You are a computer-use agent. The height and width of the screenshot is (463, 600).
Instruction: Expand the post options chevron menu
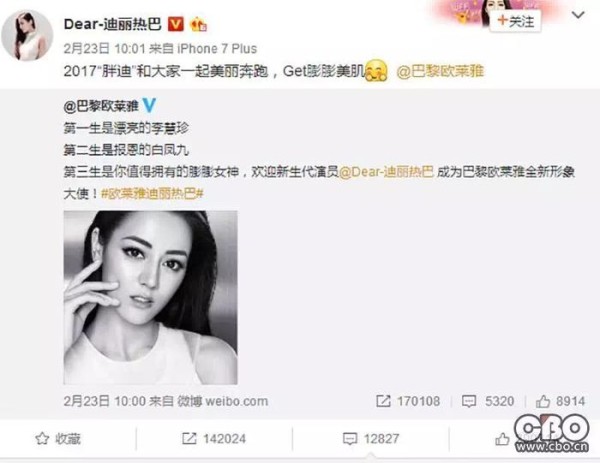[x=578, y=15]
